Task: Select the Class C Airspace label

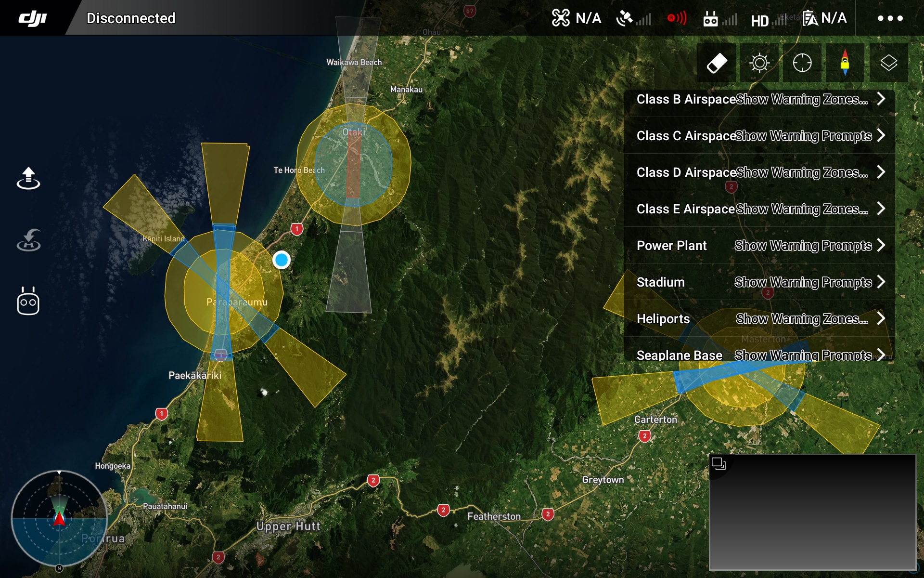Action: (x=686, y=136)
